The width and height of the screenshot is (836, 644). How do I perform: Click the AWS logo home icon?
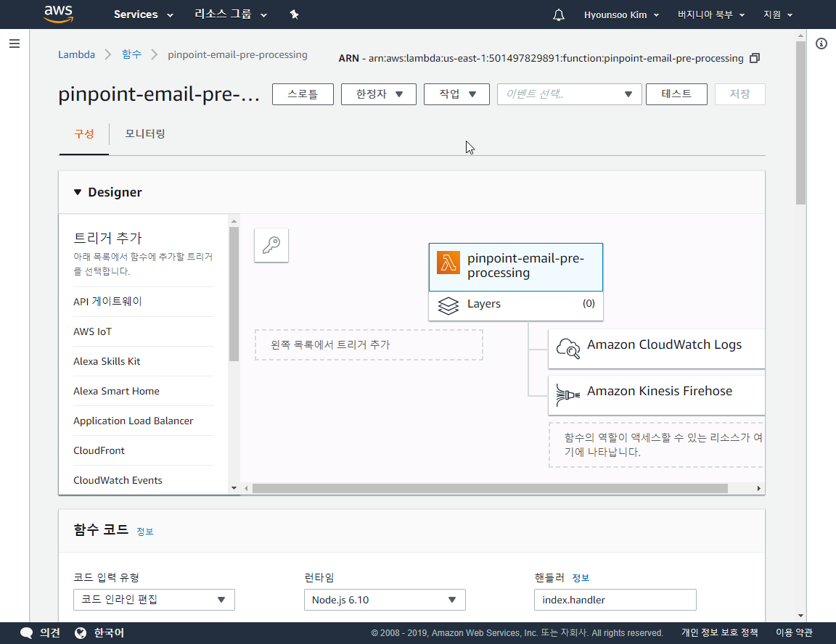coord(58,15)
